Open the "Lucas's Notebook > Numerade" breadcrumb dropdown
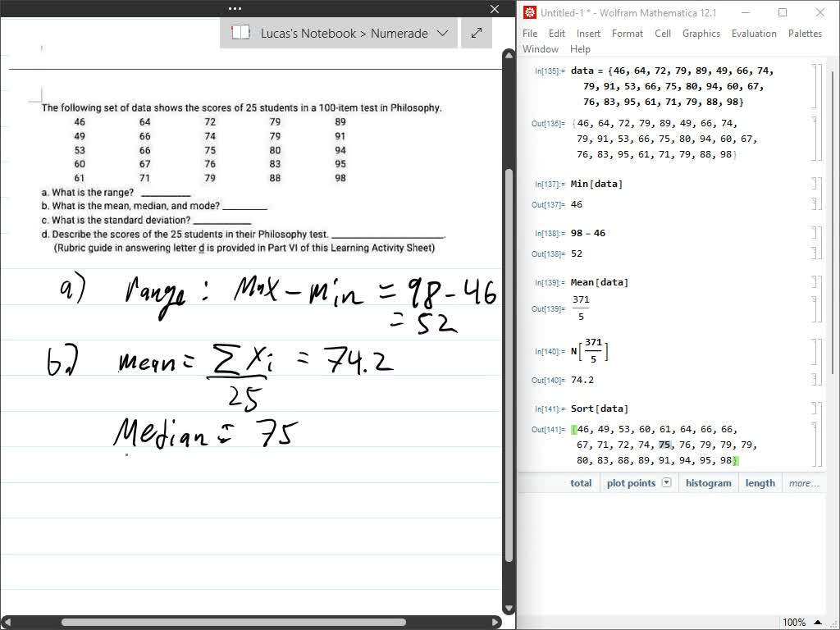 tap(443, 33)
